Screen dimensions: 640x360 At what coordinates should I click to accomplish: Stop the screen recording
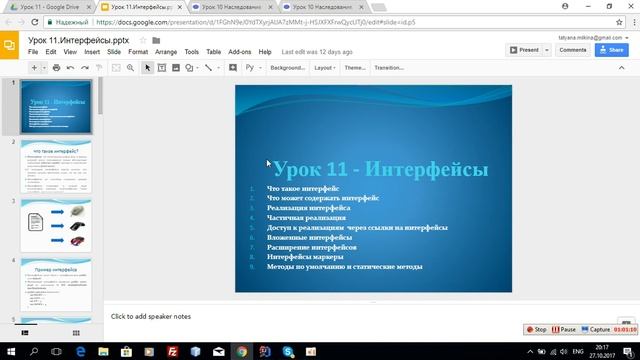536,329
